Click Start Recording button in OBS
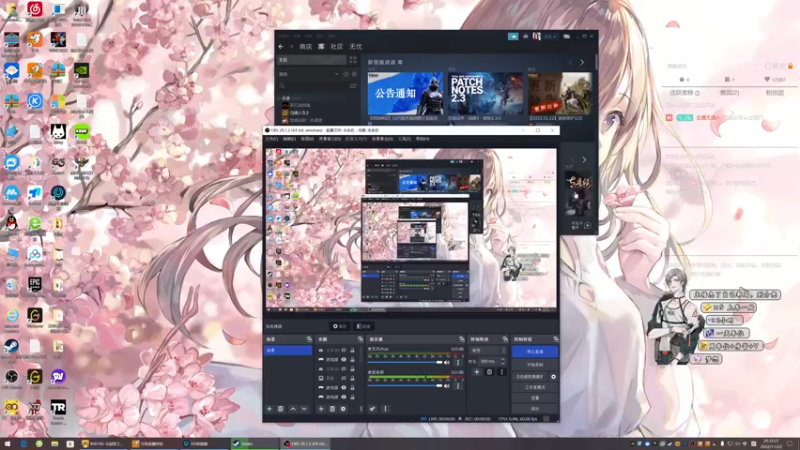Image resolution: width=800 pixels, height=450 pixels. click(535, 365)
